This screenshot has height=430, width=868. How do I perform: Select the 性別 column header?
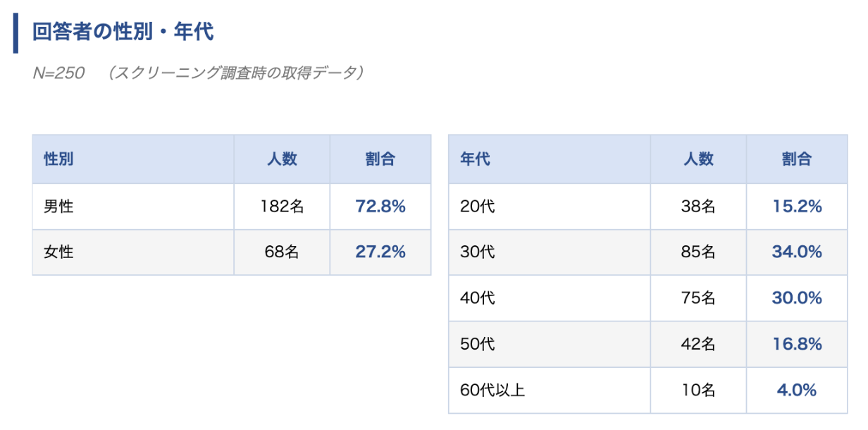coord(58,159)
